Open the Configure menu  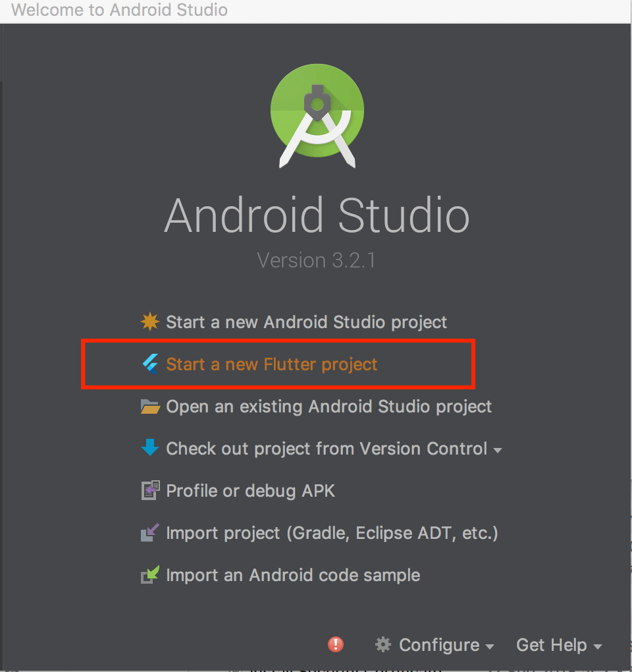pyautogui.click(x=434, y=644)
